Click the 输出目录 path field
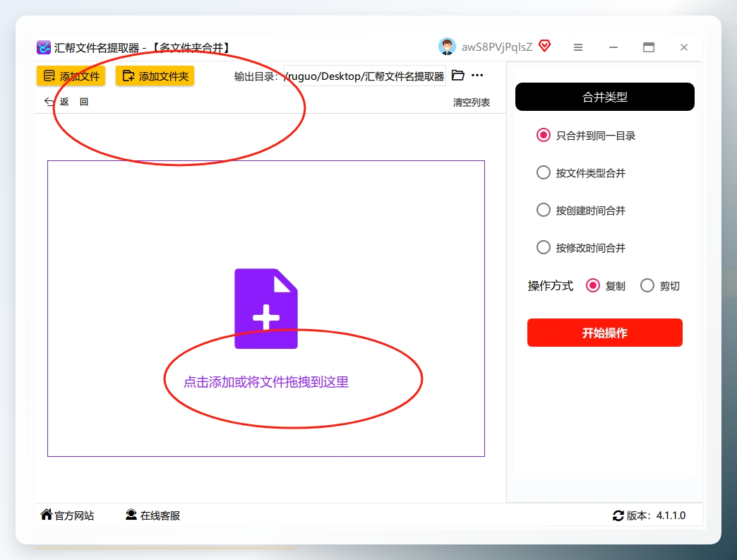 coord(365,76)
